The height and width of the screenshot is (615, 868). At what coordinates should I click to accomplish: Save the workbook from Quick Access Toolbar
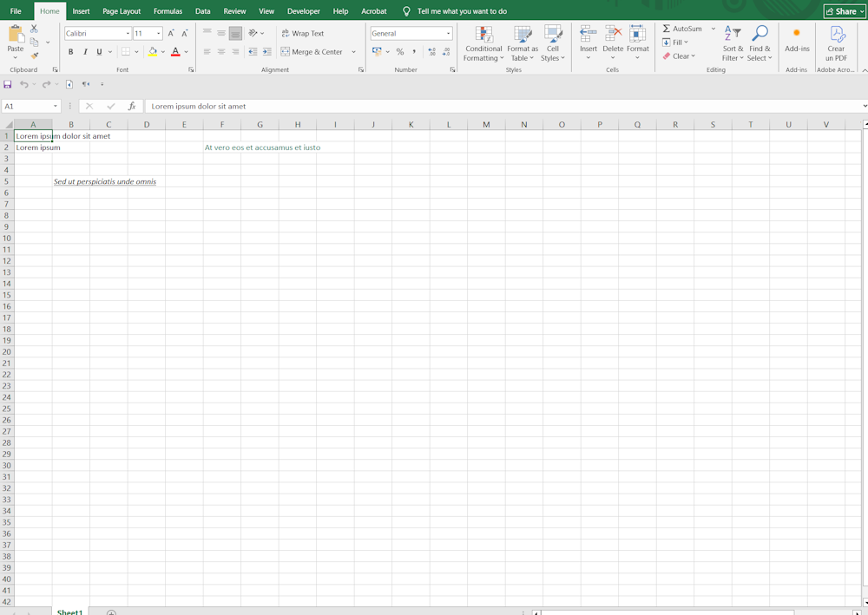(8, 84)
